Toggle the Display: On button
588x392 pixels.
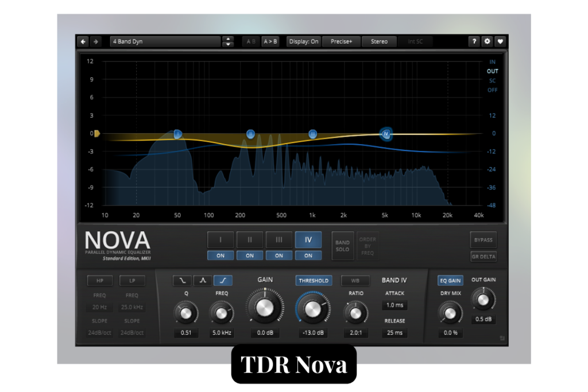(x=303, y=41)
